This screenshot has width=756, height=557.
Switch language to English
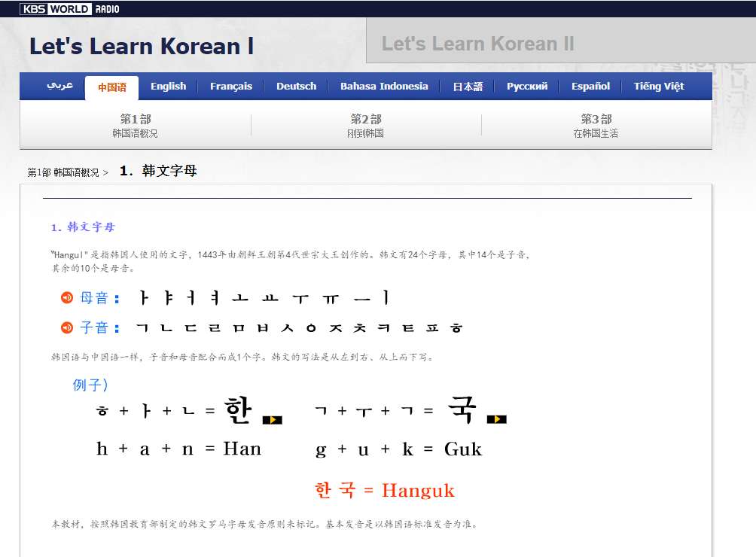168,87
